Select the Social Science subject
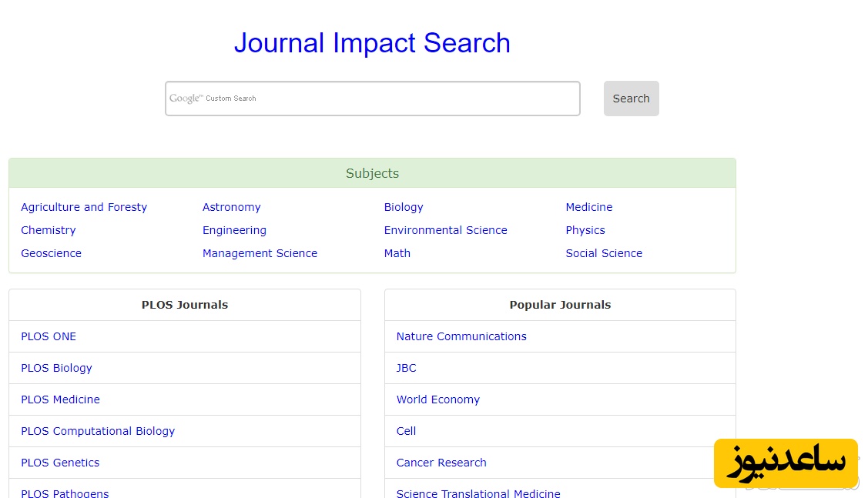Viewport: 868px width, 498px height. (x=603, y=253)
